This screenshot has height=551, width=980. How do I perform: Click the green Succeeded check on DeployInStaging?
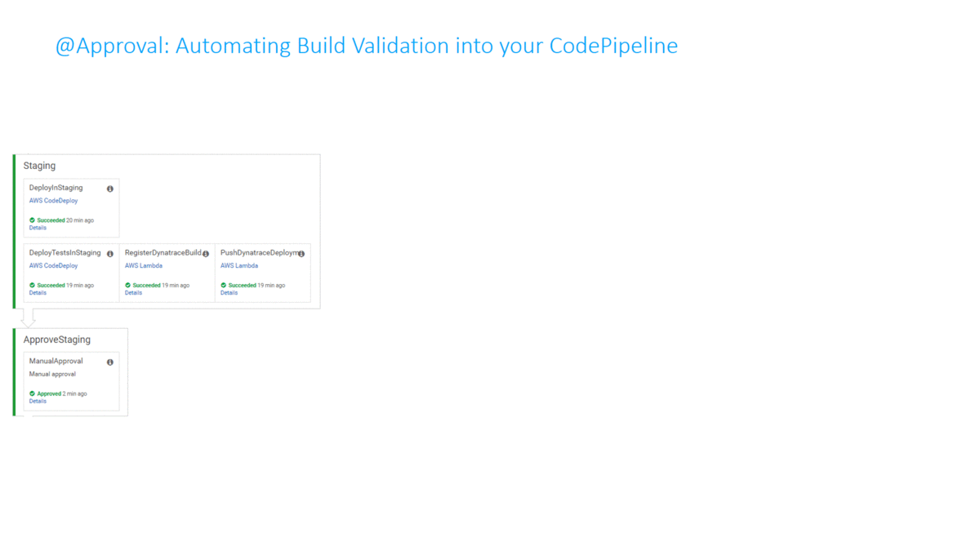32,220
